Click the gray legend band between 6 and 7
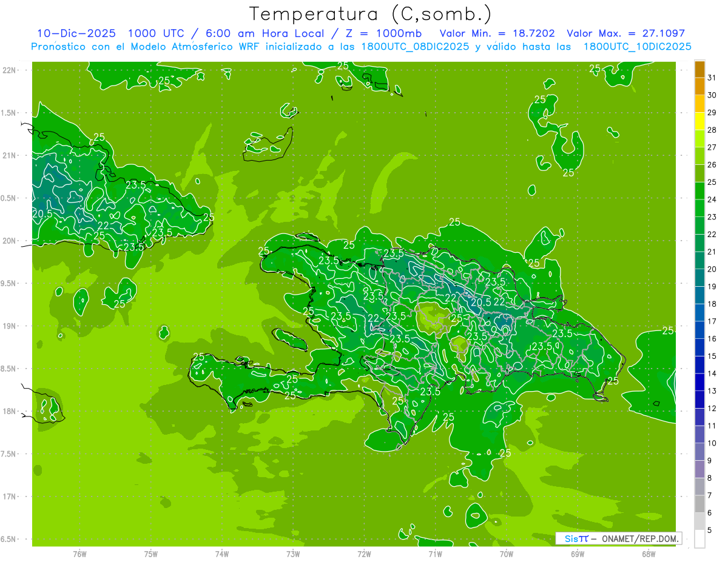The height and width of the screenshot is (562, 728). coord(699,504)
